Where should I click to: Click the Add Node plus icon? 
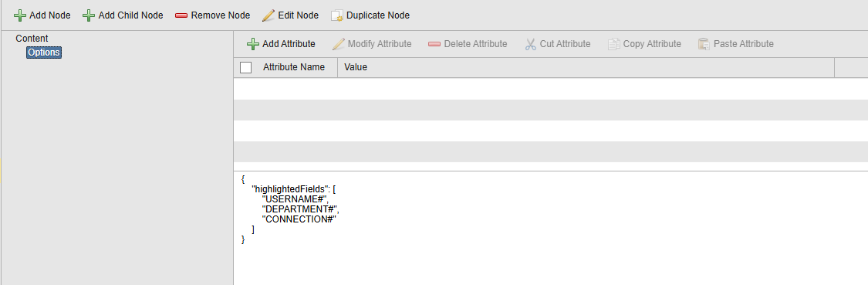click(20, 15)
